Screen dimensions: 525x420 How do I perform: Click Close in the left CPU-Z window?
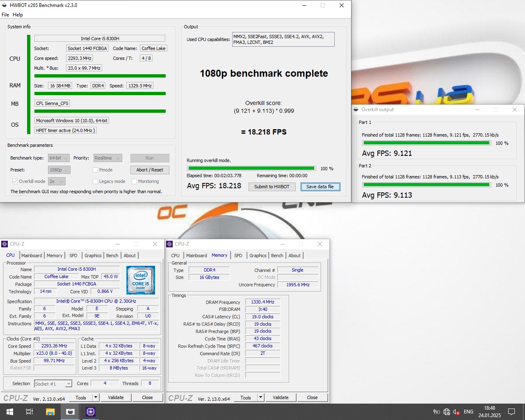[147, 397]
